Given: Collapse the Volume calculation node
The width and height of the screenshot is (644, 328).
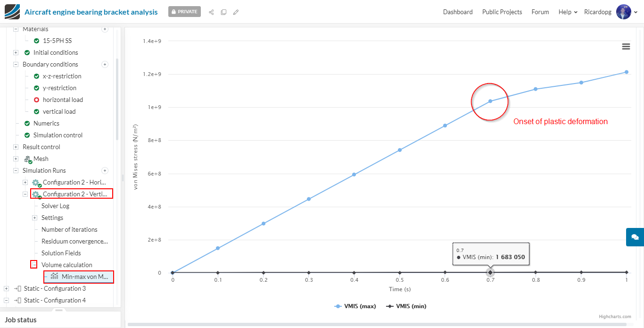Looking at the screenshot, I should click(x=34, y=265).
